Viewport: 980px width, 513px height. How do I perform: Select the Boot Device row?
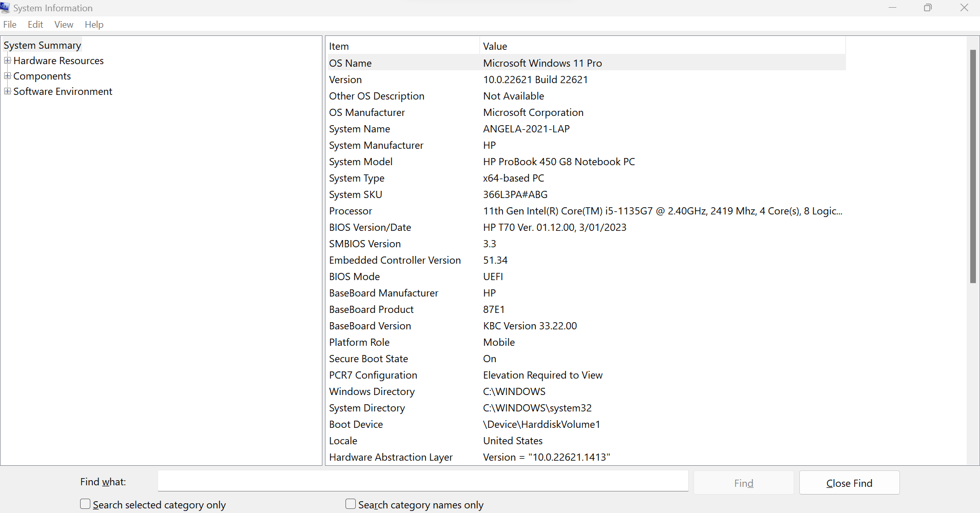pos(587,424)
